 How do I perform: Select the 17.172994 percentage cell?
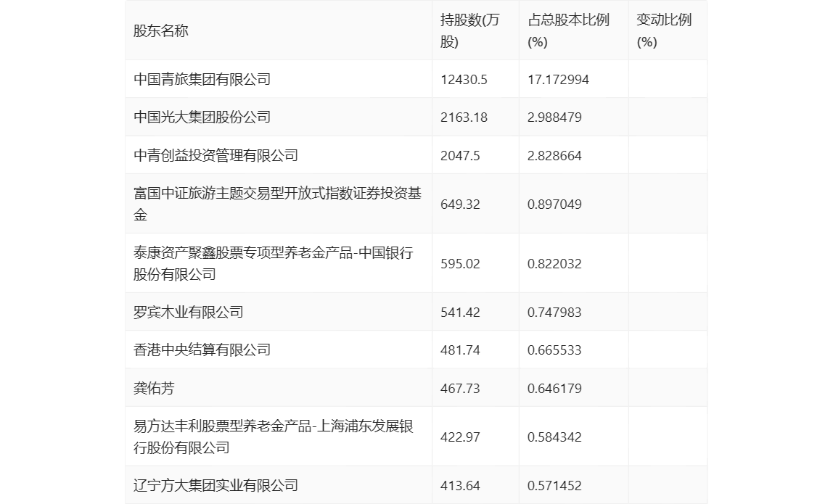(x=558, y=80)
